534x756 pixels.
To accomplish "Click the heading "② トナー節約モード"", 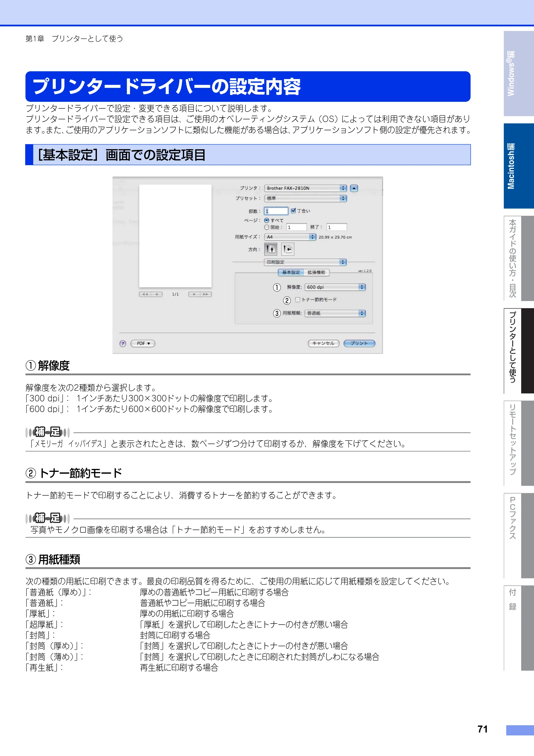I will (x=74, y=473).
